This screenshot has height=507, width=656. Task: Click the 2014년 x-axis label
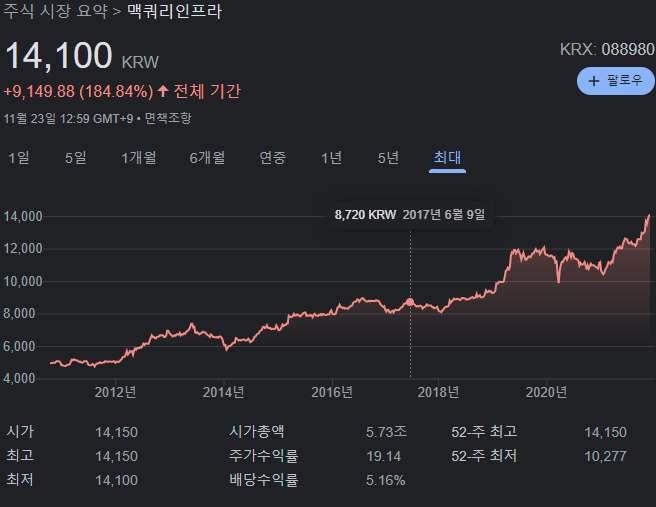(223, 392)
